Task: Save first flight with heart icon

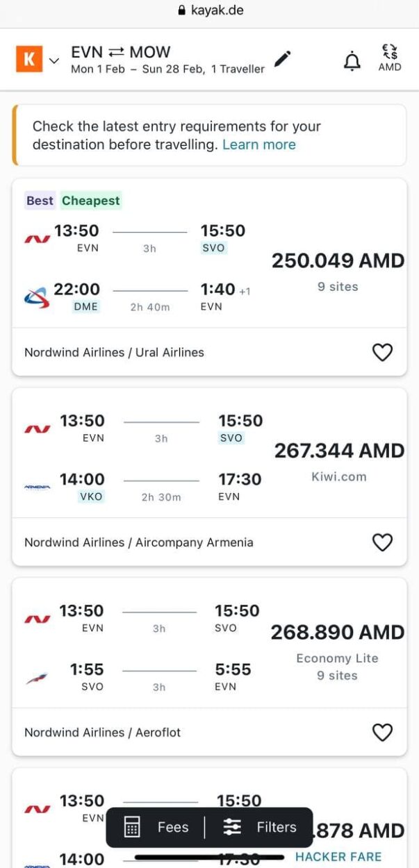Action: tap(382, 353)
